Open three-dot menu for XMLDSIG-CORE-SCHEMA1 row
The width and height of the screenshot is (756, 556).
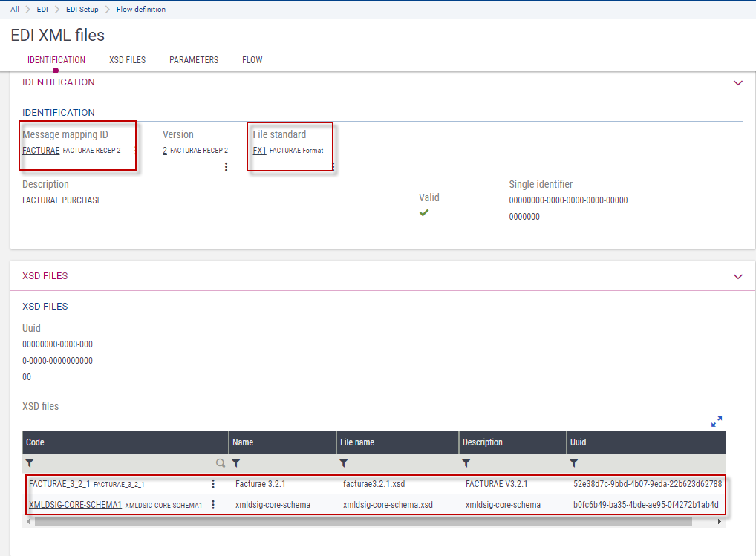pyautogui.click(x=213, y=505)
